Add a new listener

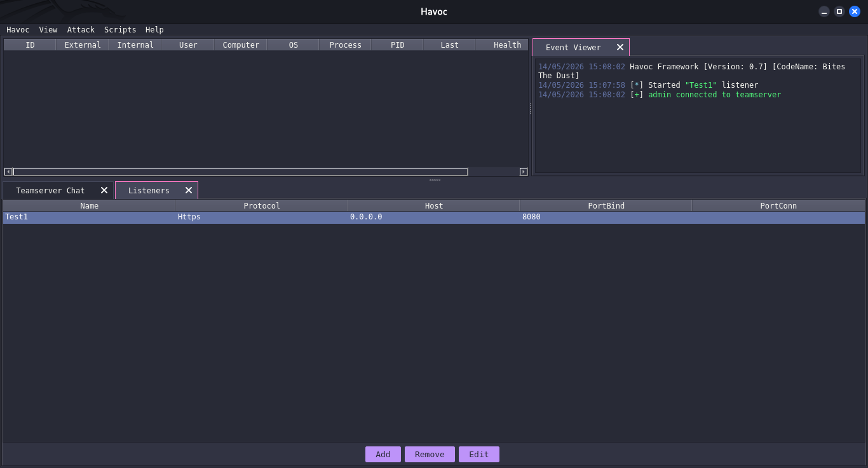click(x=383, y=454)
